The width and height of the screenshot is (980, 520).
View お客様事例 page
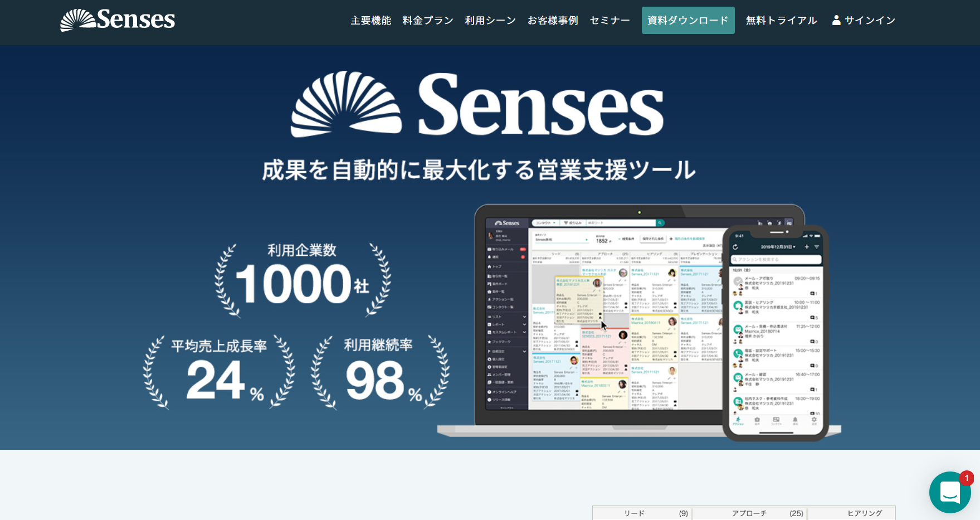pos(553,21)
